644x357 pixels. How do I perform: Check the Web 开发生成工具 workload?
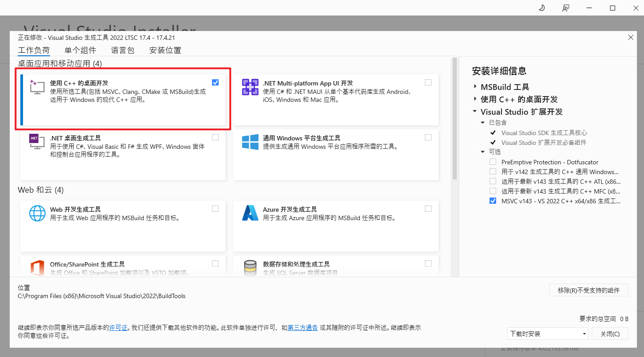(215, 209)
